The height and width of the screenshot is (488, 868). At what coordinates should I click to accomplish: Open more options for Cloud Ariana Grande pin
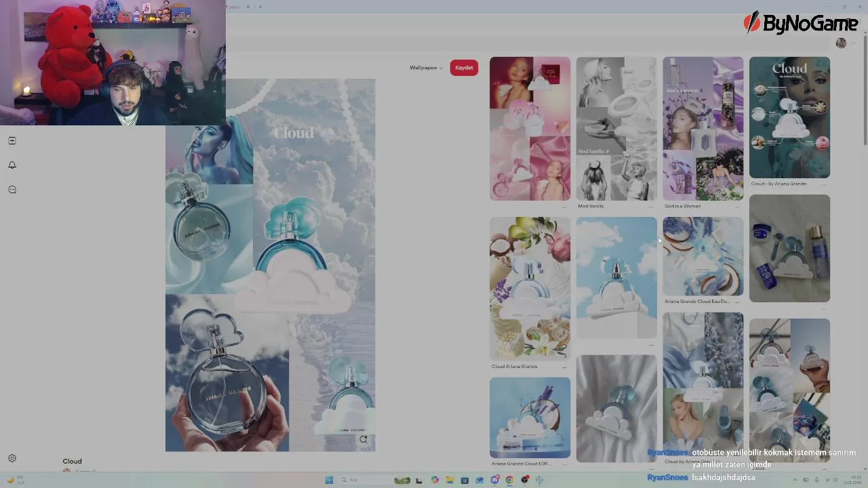click(x=564, y=367)
